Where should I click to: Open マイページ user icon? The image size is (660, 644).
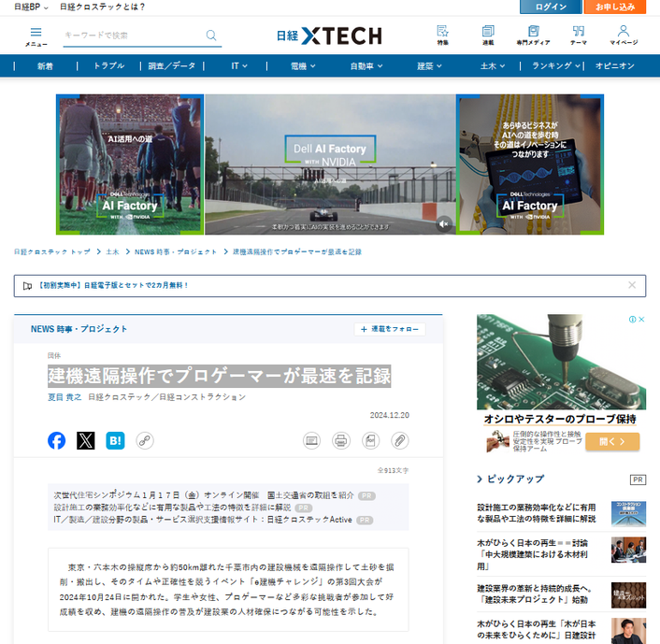tap(624, 35)
